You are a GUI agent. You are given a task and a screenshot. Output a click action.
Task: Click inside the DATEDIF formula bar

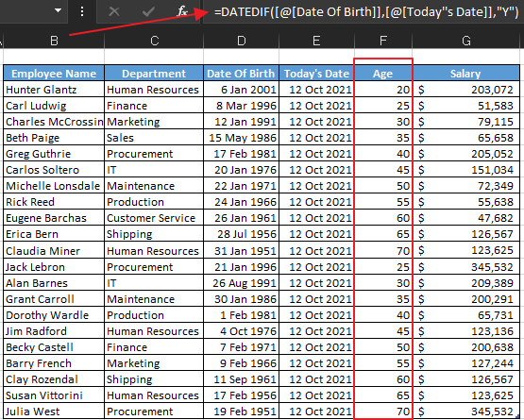tap(363, 12)
